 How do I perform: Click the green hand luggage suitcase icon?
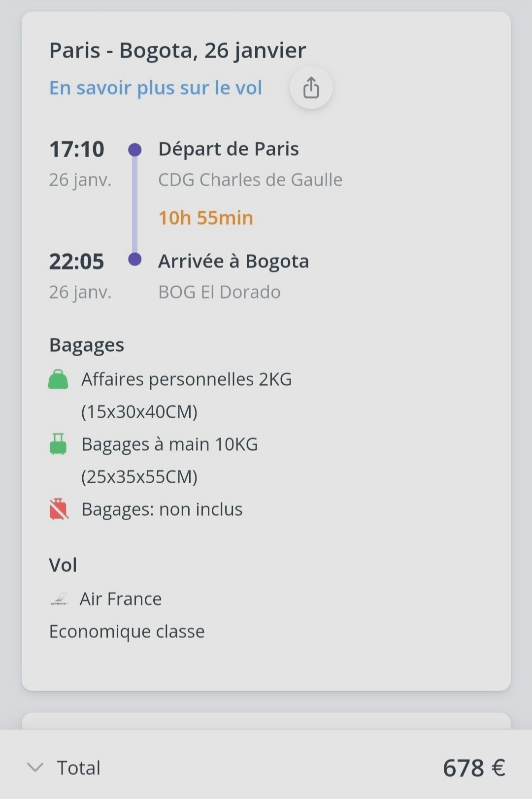[58, 444]
